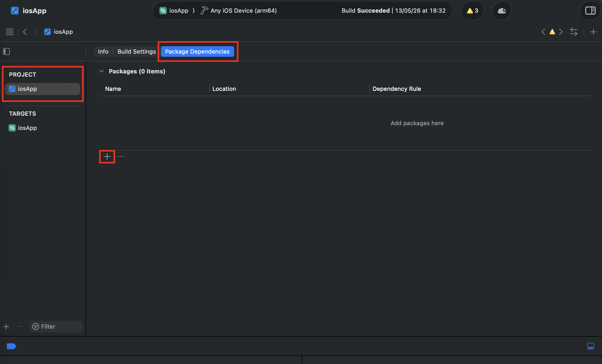Sort by Location column header
This screenshot has width=602, height=364.
click(x=224, y=89)
